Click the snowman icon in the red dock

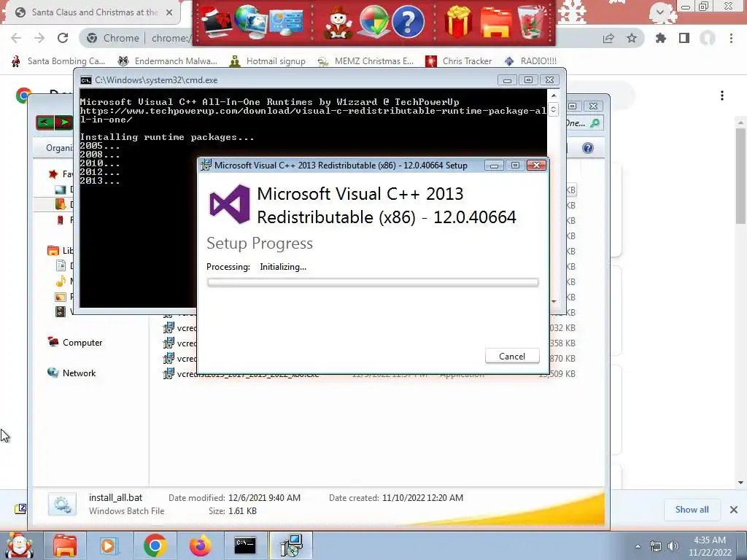tap(338, 23)
